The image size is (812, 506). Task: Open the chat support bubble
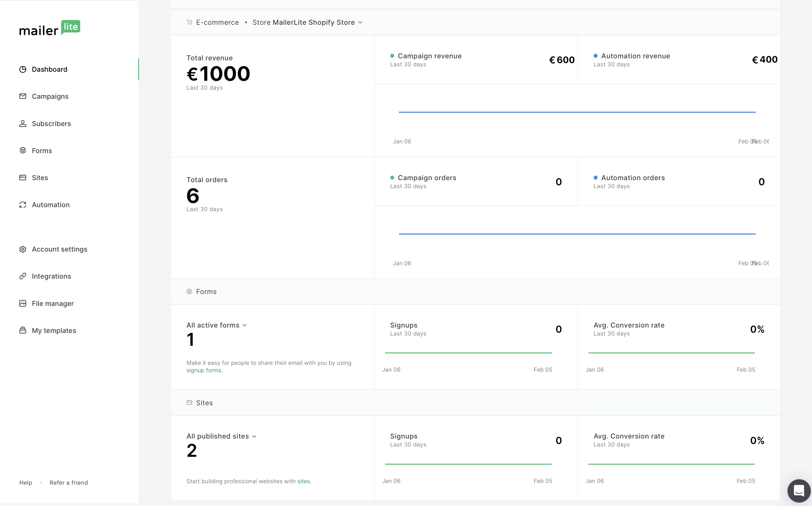click(799, 491)
